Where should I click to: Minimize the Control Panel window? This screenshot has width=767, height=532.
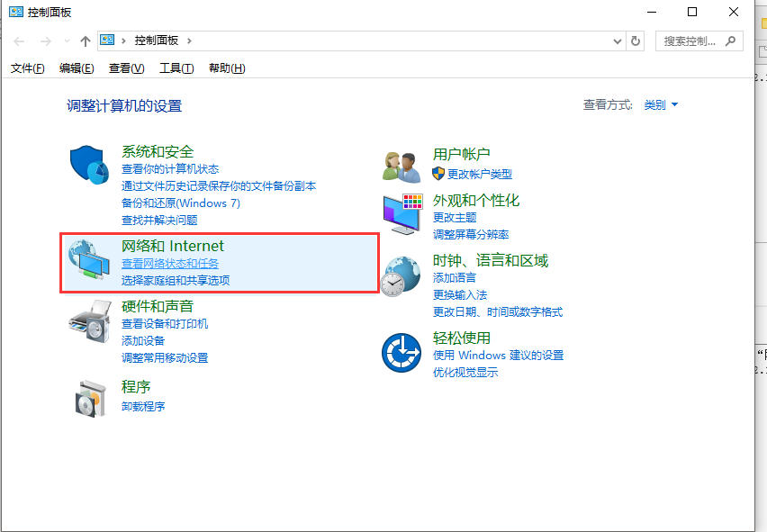pos(652,12)
